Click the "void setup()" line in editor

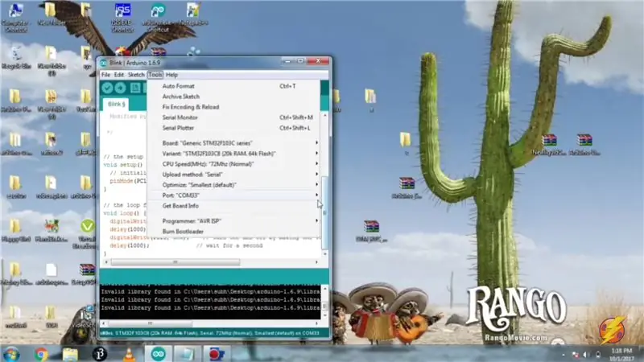123,165
